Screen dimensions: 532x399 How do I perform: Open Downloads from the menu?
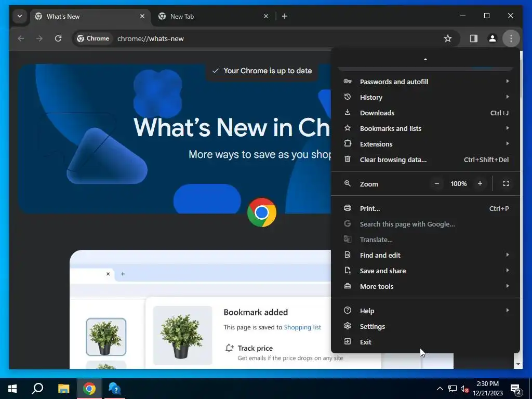(425, 113)
